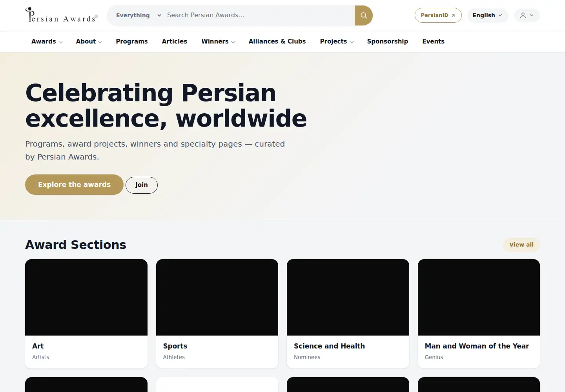Viewport: 565px width, 392px height.
Task: Expand the Projects navigation menu
Action: pos(337,42)
